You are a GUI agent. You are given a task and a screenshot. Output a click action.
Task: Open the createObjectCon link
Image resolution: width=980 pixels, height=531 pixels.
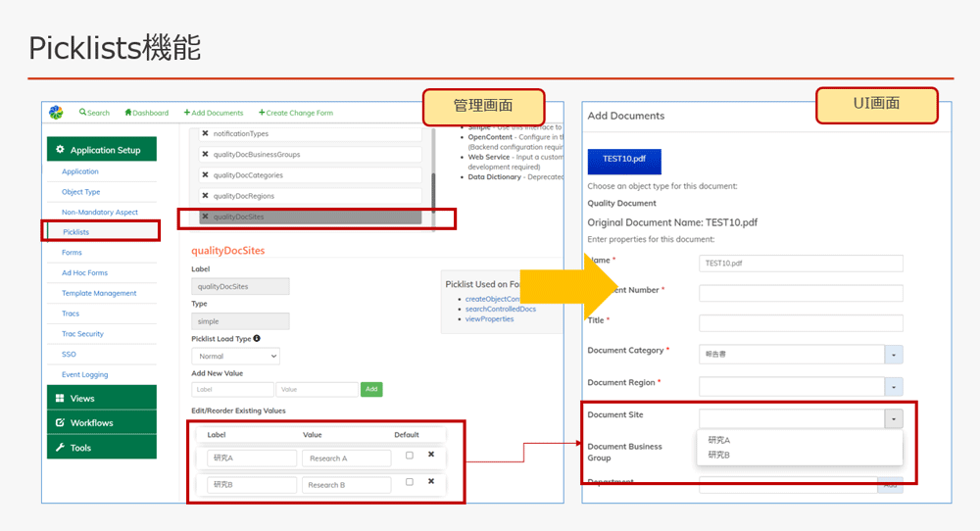(x=493, y=299)
